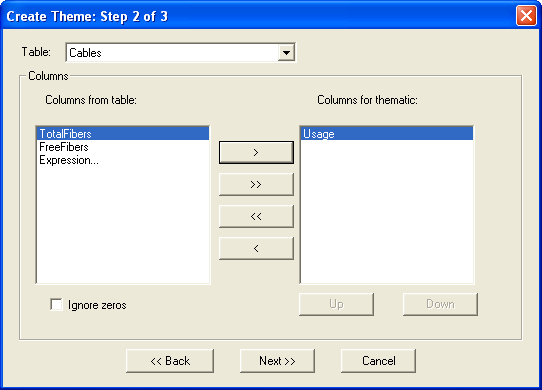Close the Create Theme dialog
Screen dimensions: 542x390
tap(526, 16)
